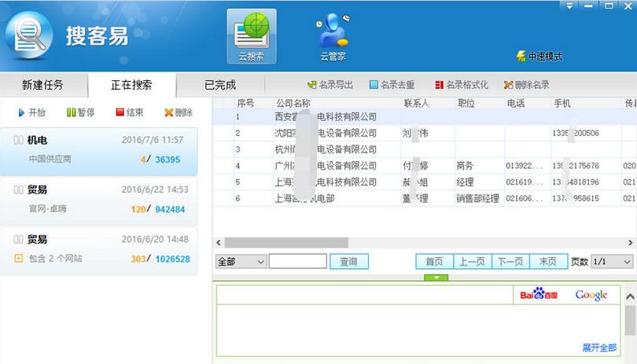Open the 页数 1/1 page dropdown
The width and height of the screenshot is (637, 364).
(611, 262)
